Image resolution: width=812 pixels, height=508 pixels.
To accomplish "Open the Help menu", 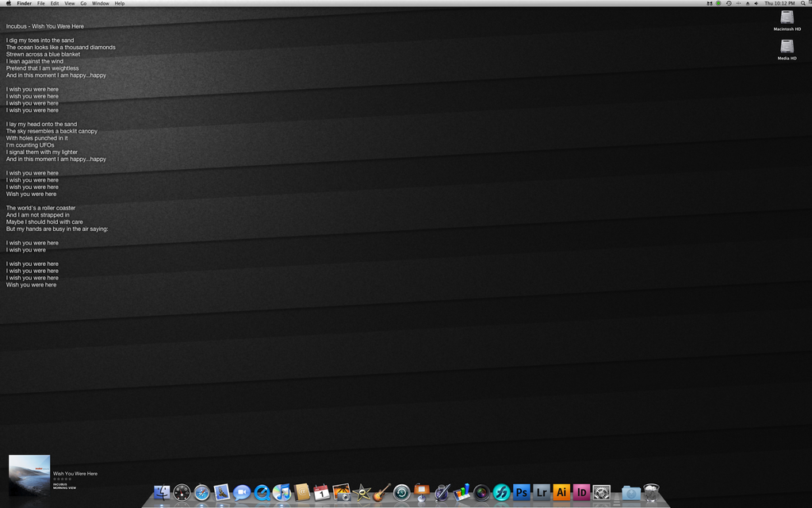I will coord(120,3).
